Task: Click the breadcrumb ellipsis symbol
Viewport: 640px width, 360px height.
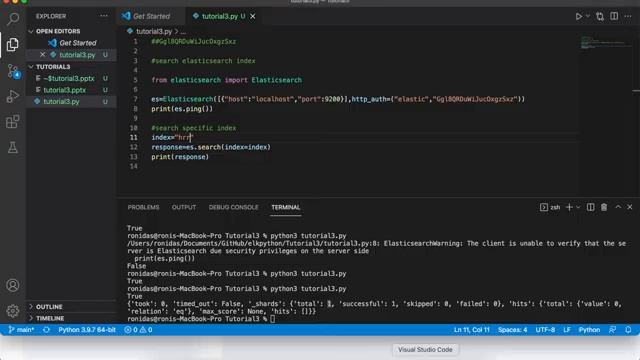Action: pyautogui.click(x=183, y=31)
